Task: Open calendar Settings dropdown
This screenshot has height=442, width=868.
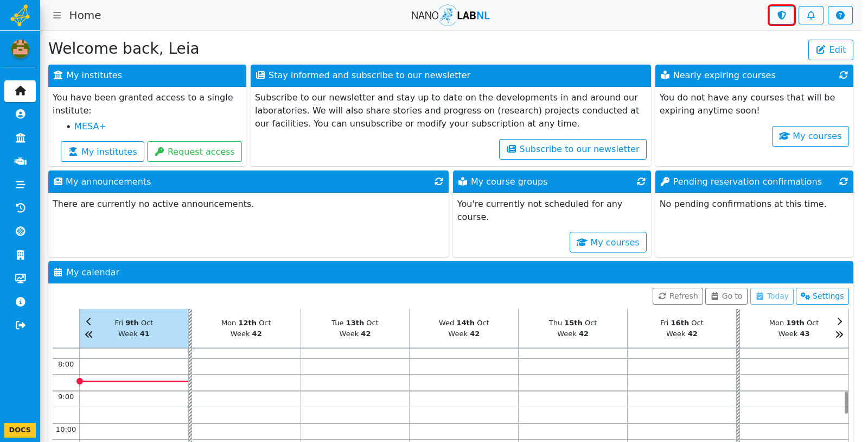Action: point(822,296)
